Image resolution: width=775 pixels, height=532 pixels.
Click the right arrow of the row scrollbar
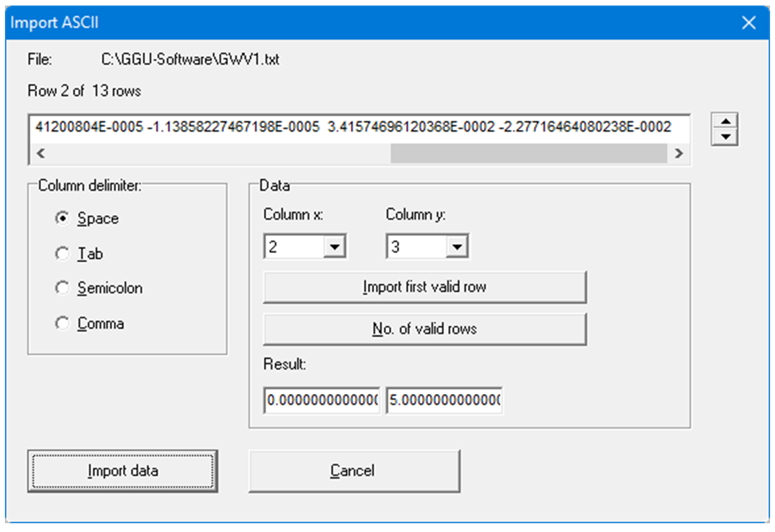coord(679,153)
